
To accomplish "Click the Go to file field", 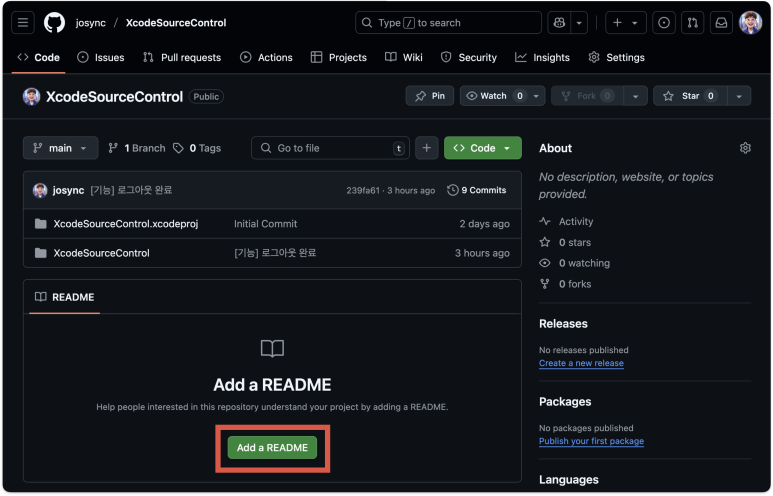I will [x=330, y=148].
